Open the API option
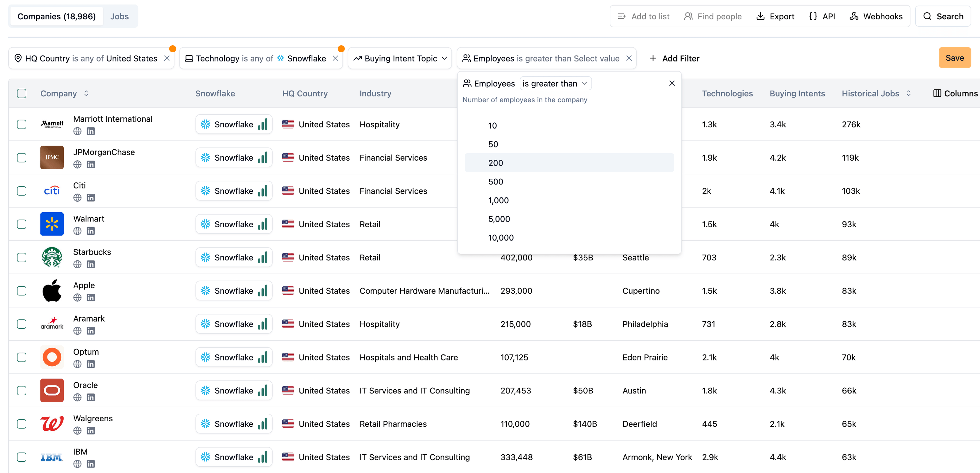 click(822, 16)
